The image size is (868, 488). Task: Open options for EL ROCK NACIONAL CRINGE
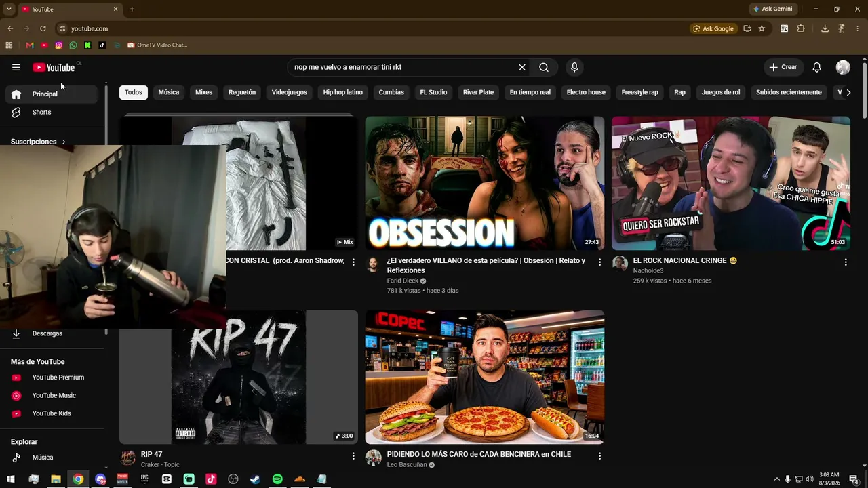(846, 262)
